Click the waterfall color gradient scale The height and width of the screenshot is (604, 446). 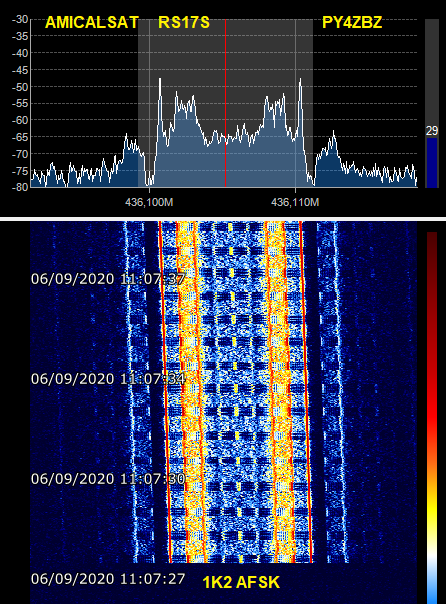coord(432,418)
